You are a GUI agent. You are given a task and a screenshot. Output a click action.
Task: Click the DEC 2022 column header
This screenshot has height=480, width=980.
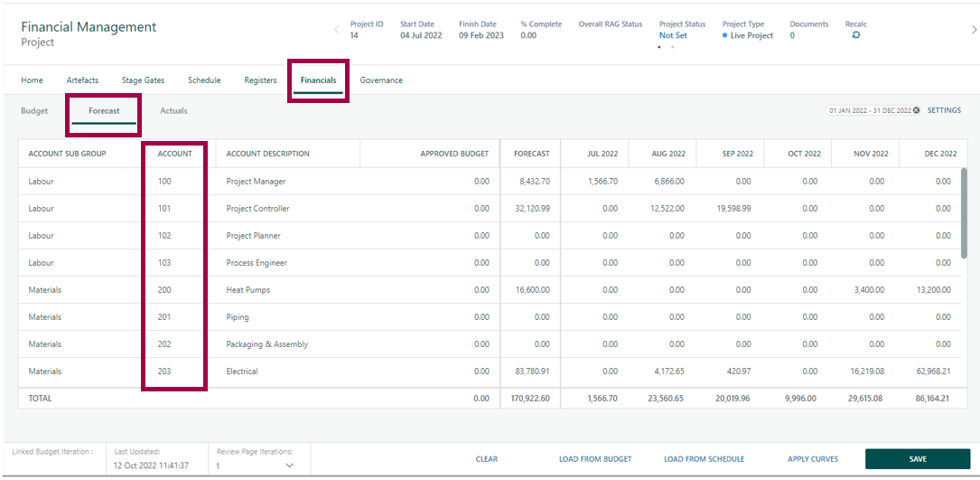[940, 154]
